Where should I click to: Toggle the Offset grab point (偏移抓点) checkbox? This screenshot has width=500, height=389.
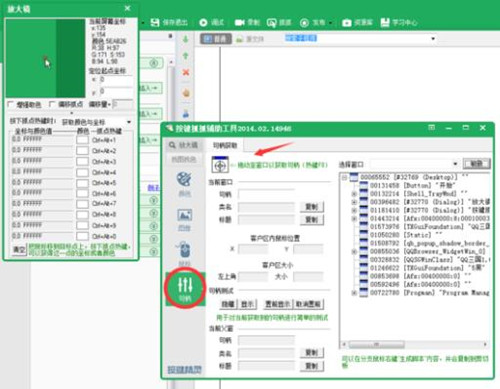(x=52, y=104)
